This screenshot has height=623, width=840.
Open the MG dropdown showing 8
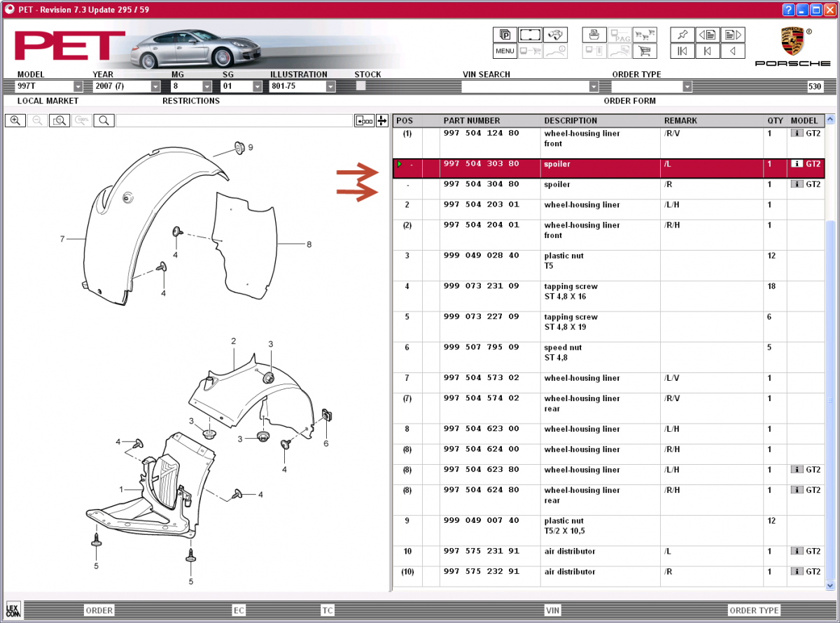coord(207,87)
